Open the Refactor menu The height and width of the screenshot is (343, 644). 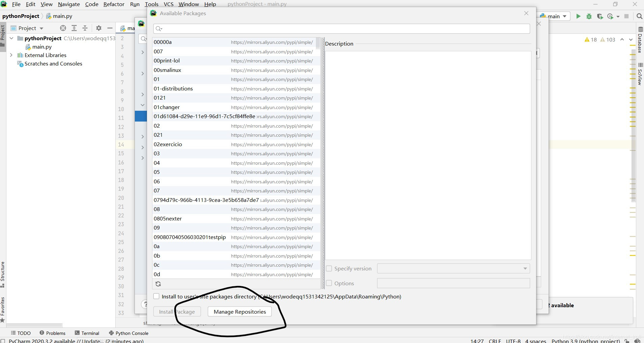click(x=114, y=4)
